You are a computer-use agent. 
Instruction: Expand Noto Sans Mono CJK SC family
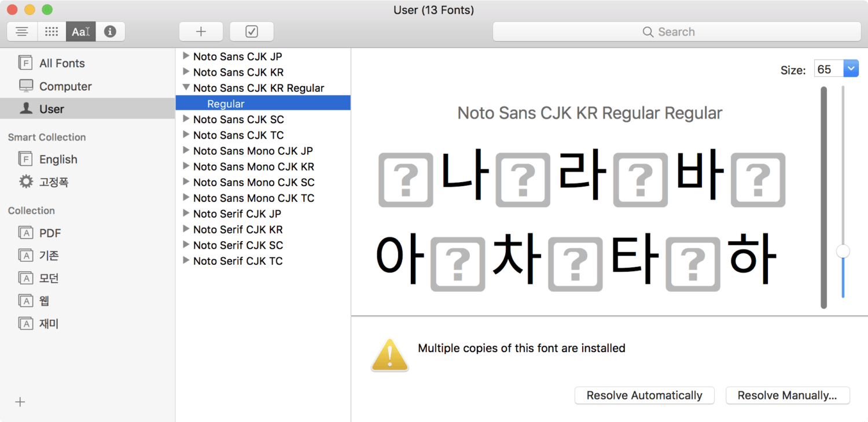pyautogui.click(x=186, y=182)
